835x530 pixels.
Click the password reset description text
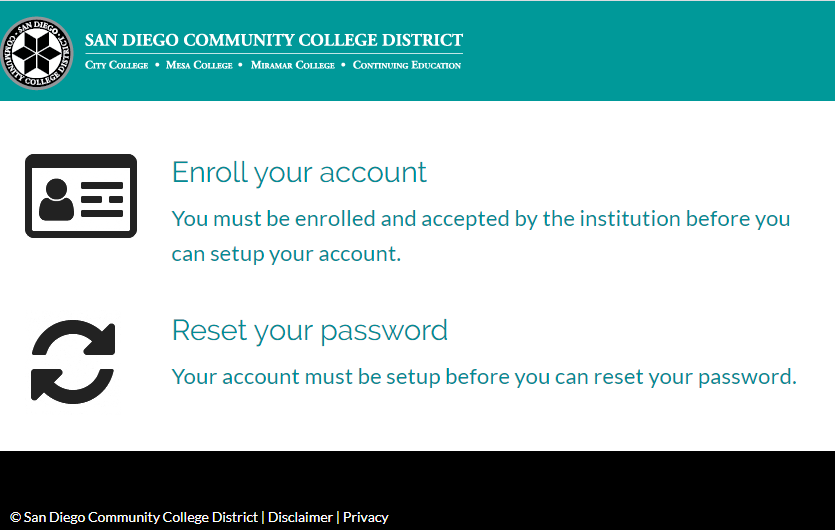pos(484,377)
